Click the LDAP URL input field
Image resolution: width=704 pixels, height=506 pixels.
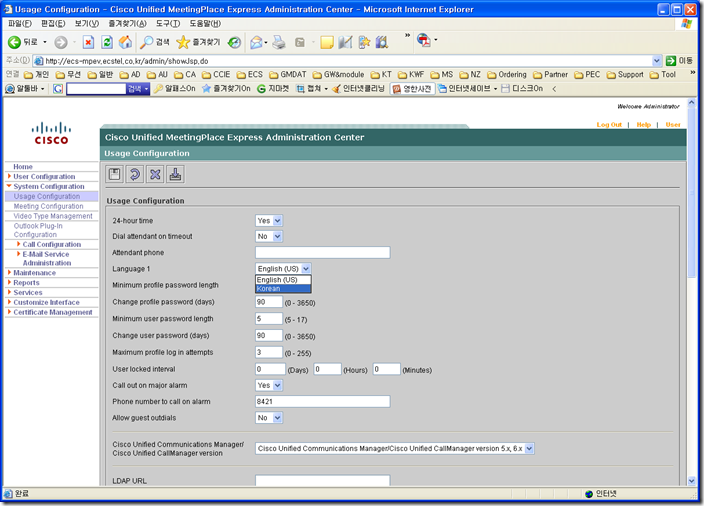tap(322, 480)
